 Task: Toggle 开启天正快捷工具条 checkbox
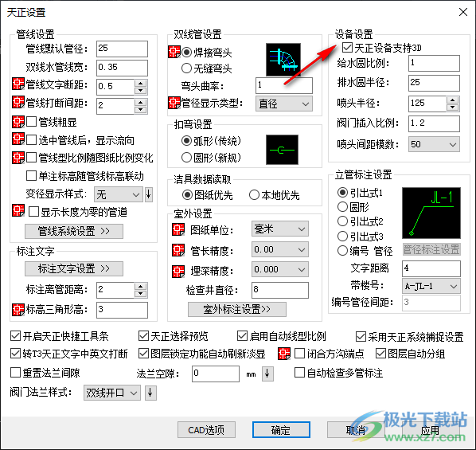point(15,336)
